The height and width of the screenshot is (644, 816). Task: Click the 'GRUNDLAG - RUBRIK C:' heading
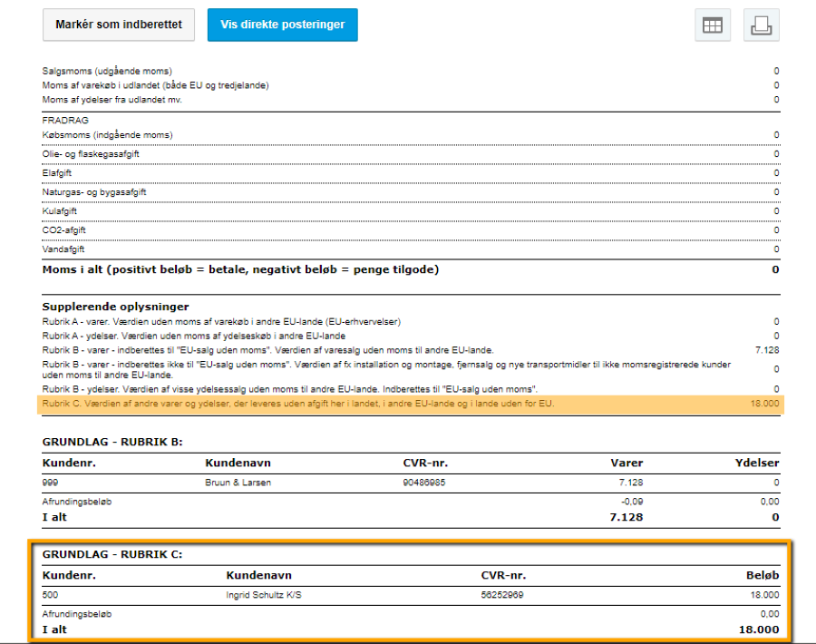112,554
